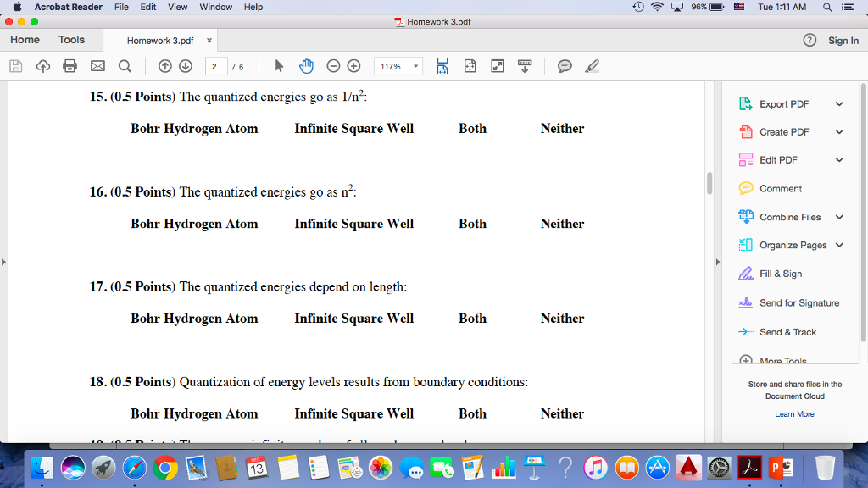The image size is (868, 488).
Task: Click the Sign In button
Action: point(843,40)
